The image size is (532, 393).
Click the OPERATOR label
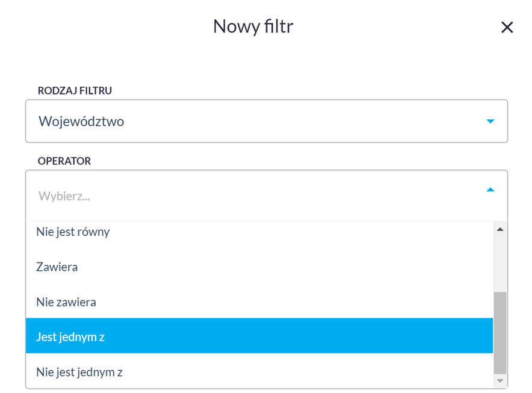click(x=64, y=161)
